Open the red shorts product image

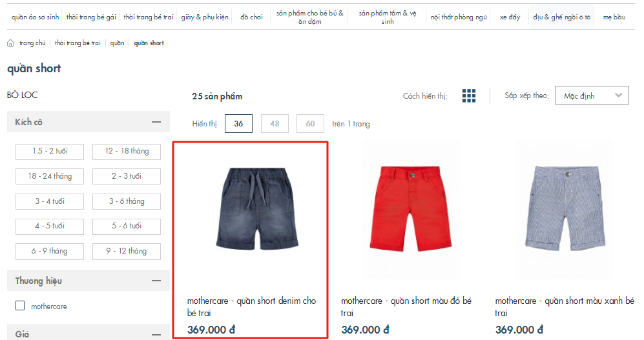pos(411,208)
